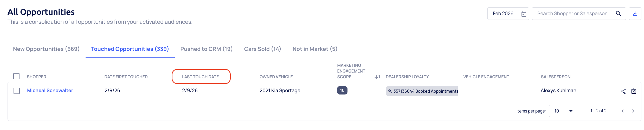
Task: Open Micheal Schowalter shopper link
Action: click(50, 91)
